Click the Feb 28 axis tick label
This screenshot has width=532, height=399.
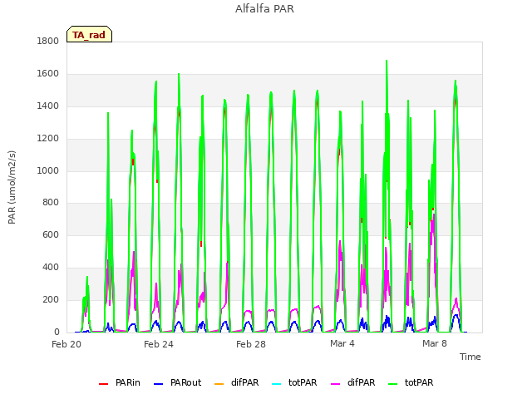(251, 344)
